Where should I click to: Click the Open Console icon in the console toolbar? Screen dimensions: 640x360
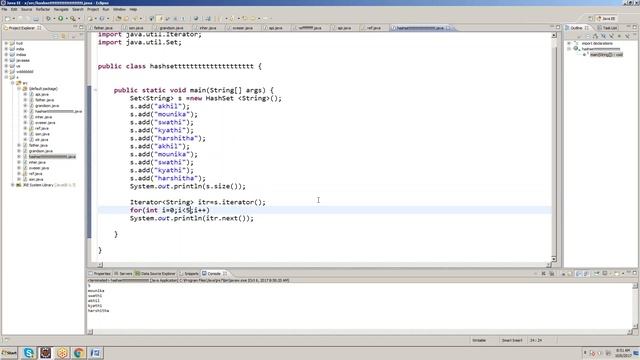[616, 273]
